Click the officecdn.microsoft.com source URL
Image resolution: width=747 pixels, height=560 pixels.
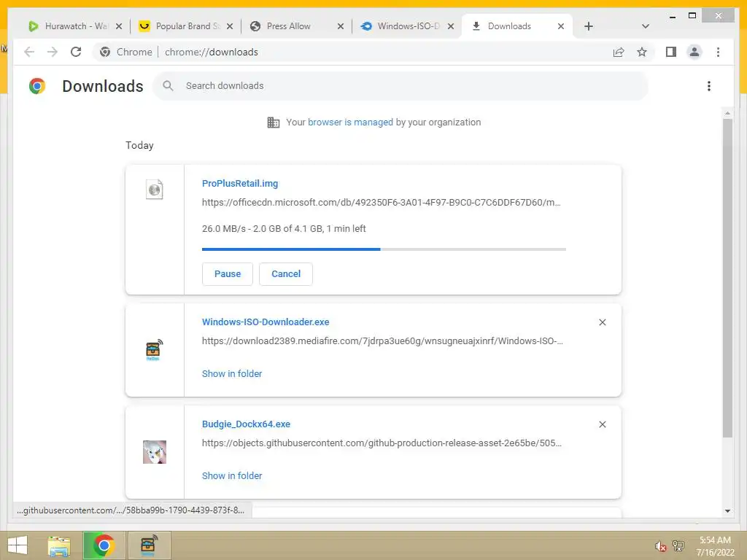381,203
